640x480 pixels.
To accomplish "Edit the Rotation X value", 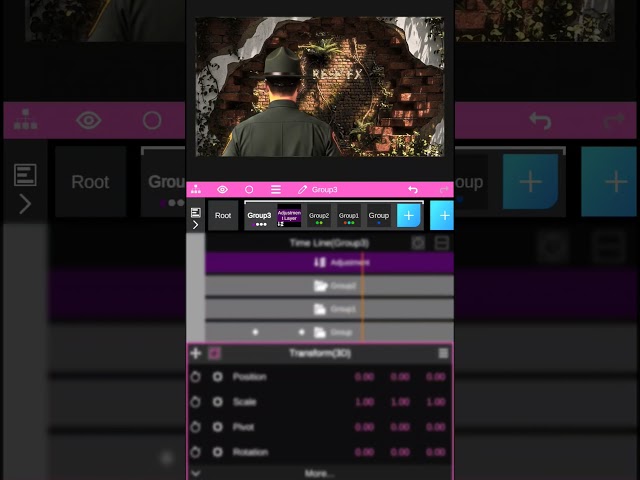I will coord(364,452).
